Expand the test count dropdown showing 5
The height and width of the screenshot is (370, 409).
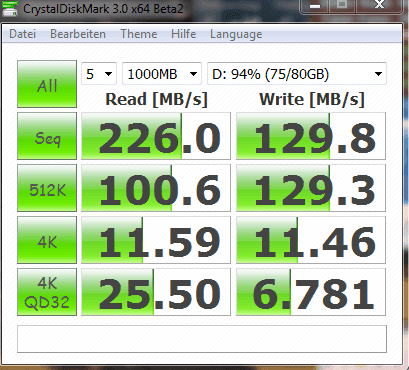(99, 74)
